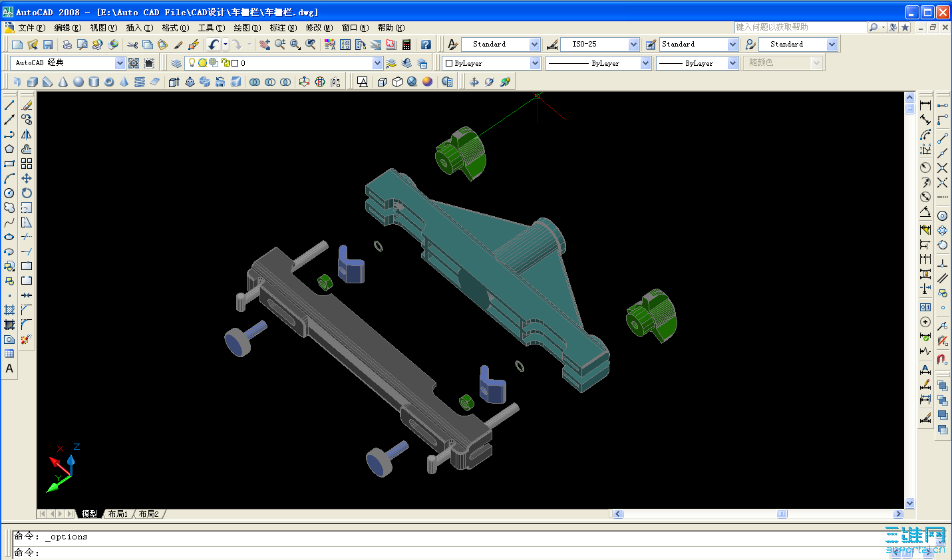Click the Open file icon in the toolbar
The width and height of the screenshot is (952, 560).
click(33, 45)
